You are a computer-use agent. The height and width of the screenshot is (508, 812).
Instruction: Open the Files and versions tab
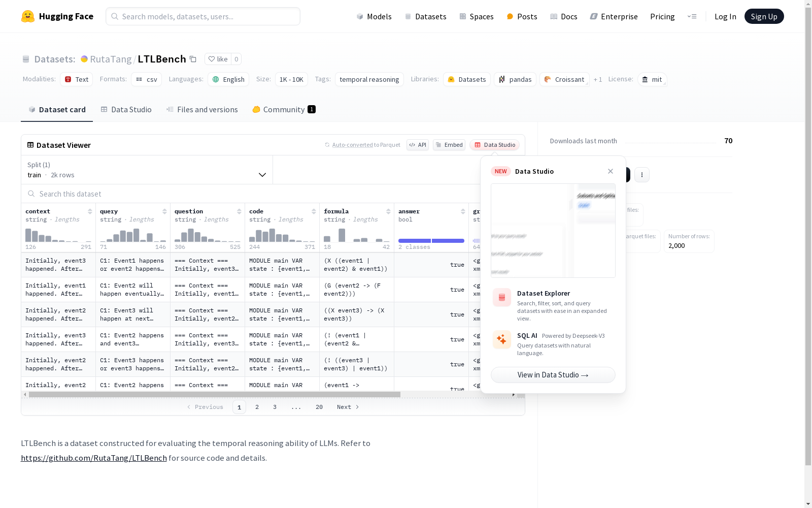click(x=202, y=110)
